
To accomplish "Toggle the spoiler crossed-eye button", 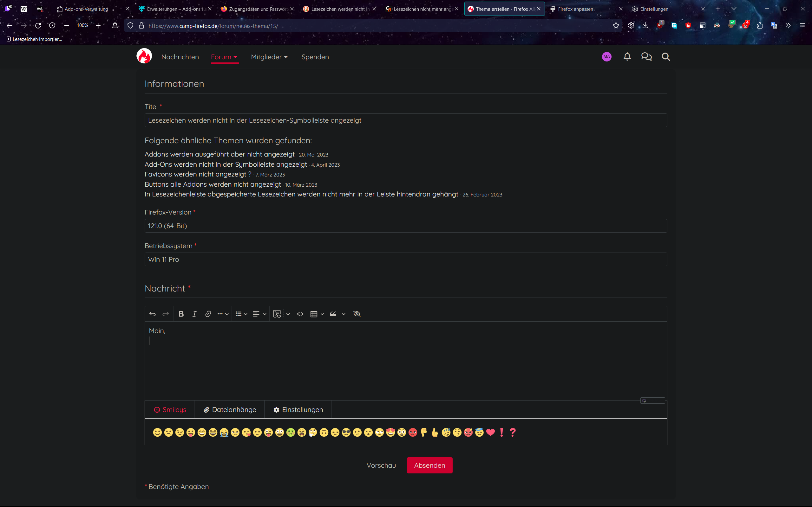I will pyautogui.click(x=357, y=314).
